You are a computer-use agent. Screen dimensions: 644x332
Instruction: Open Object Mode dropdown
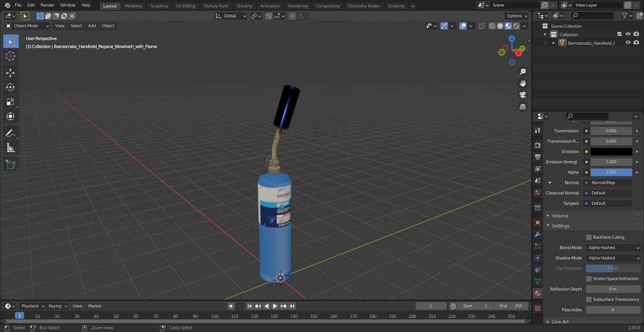(x=27, y=26)
